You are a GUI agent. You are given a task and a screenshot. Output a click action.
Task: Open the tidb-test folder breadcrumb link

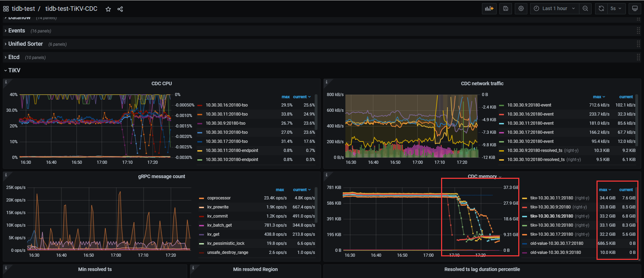point(23,9)
